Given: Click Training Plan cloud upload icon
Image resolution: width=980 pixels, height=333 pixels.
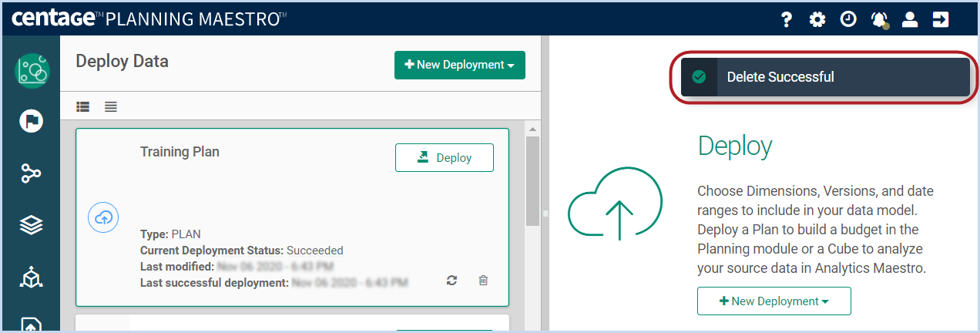Looking at the screenshot, I should [102, 217].
